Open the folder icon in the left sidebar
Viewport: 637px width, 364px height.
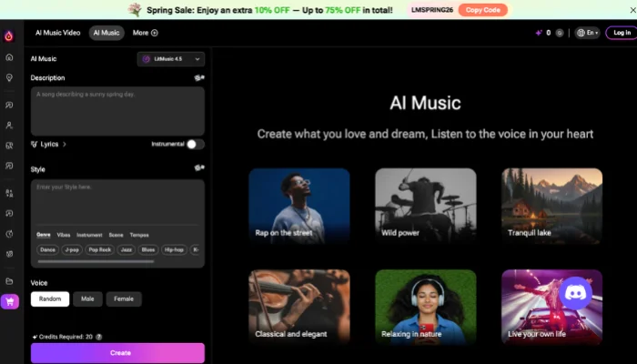(x=9, y=280)
